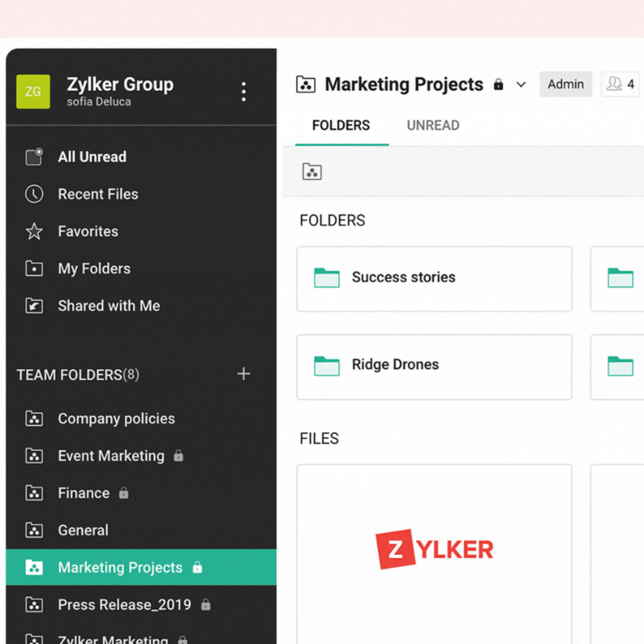Click the General team folder icon
This screenshot has height=644, width=644.
34,530
